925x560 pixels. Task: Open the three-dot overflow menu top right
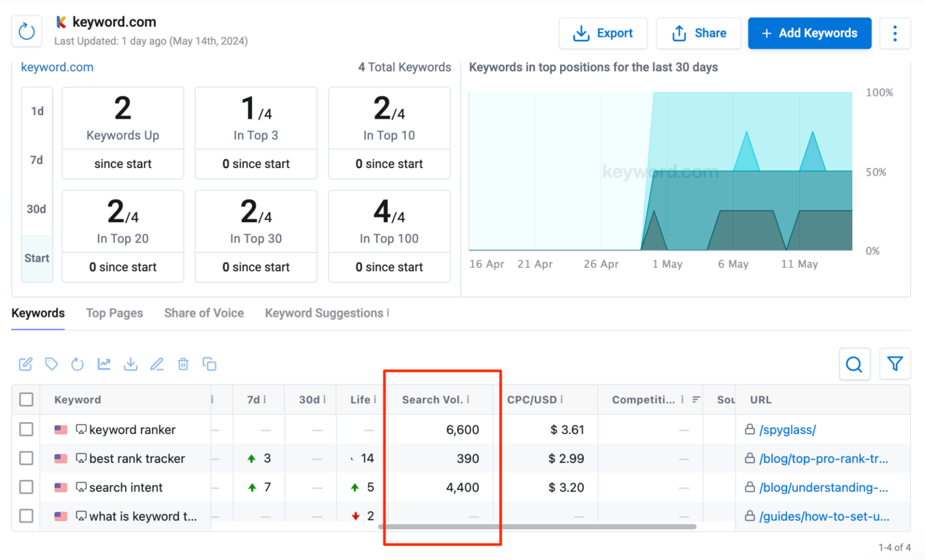tap(895, 33)
